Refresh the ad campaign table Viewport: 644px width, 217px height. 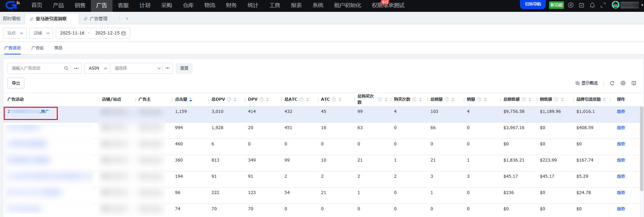(612, 83)
